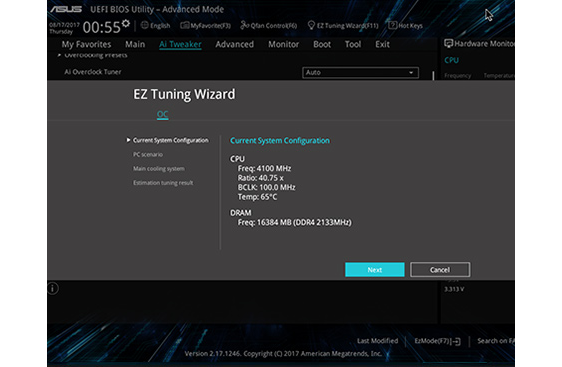This screenshot has height=367, width=562.
Task: Click the Temp: 65°C reading
Action: pyautogui.click(x=257, y=197)
